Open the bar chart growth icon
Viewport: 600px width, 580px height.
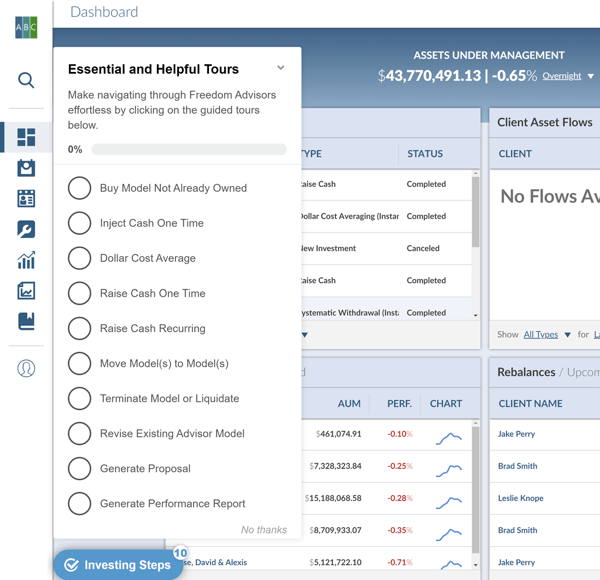coord(26,260)
